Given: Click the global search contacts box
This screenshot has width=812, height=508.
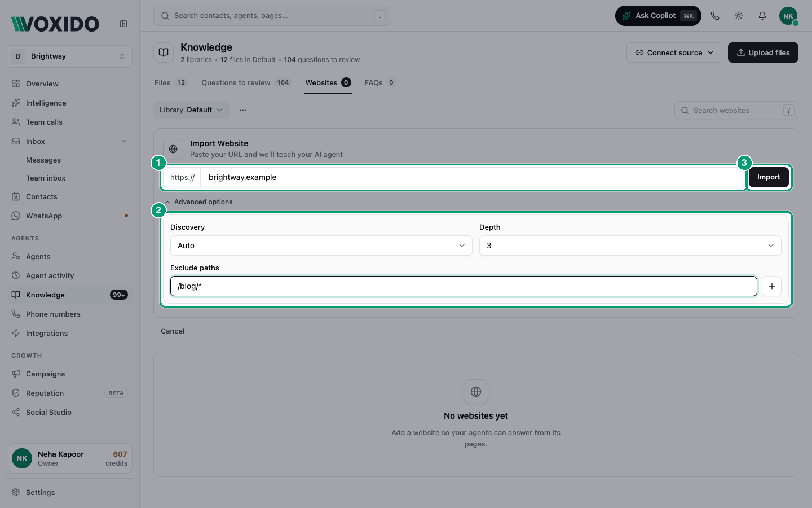Looking at the screenshot, I should [x=272, y=16].
